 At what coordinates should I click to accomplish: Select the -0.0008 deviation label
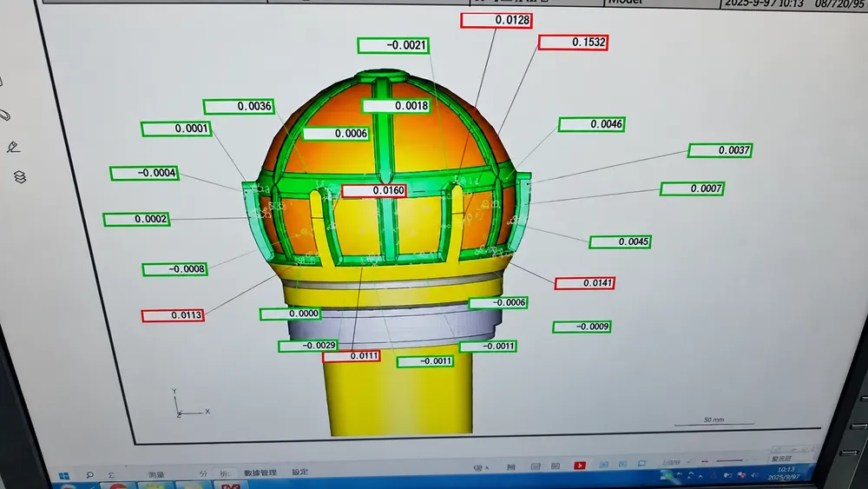click(x=175, y=269)
